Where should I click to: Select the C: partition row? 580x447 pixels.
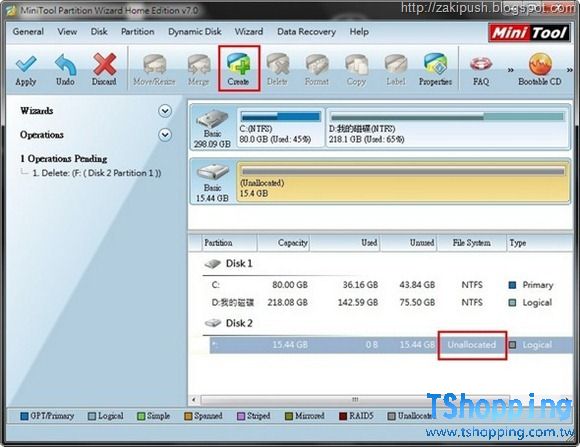[x=391, y=285]
